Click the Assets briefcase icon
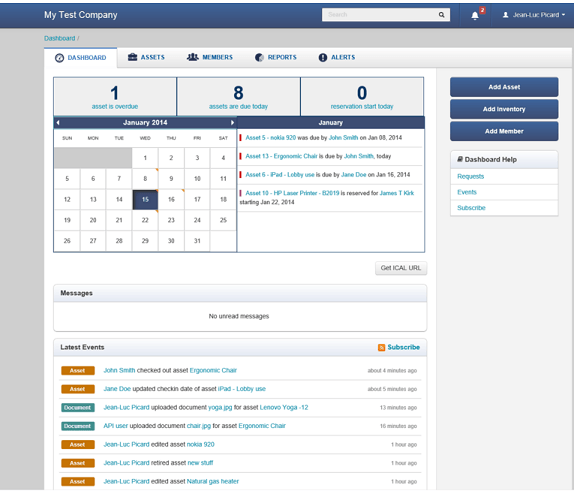 coord(133,57)
